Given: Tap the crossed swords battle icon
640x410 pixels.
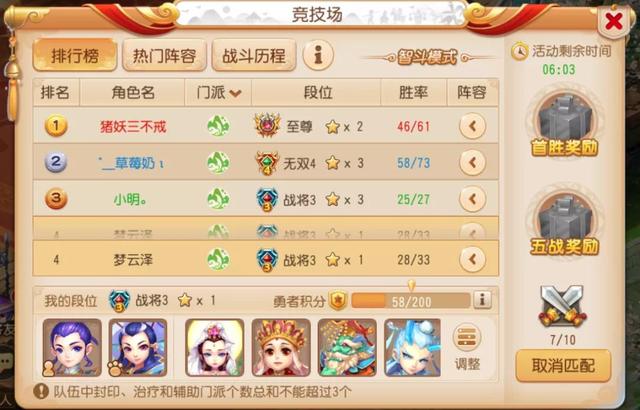Looking at the screenshot, I should click(562, 307).
